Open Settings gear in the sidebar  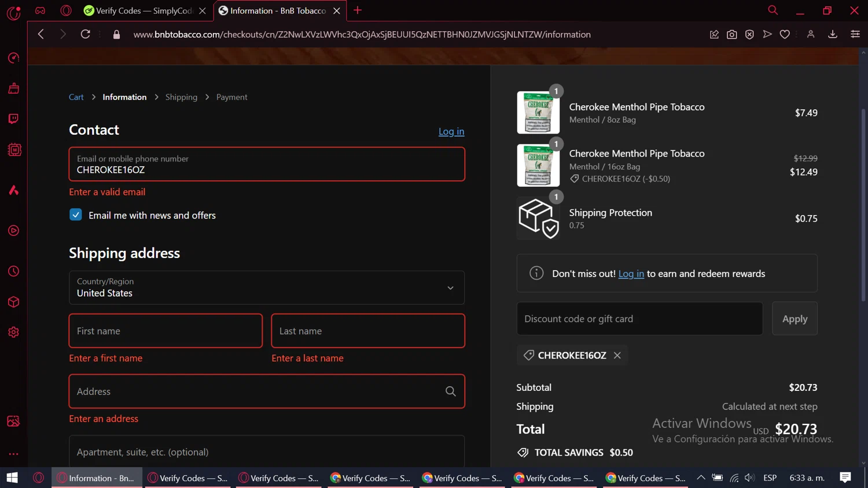coord(13,332)
